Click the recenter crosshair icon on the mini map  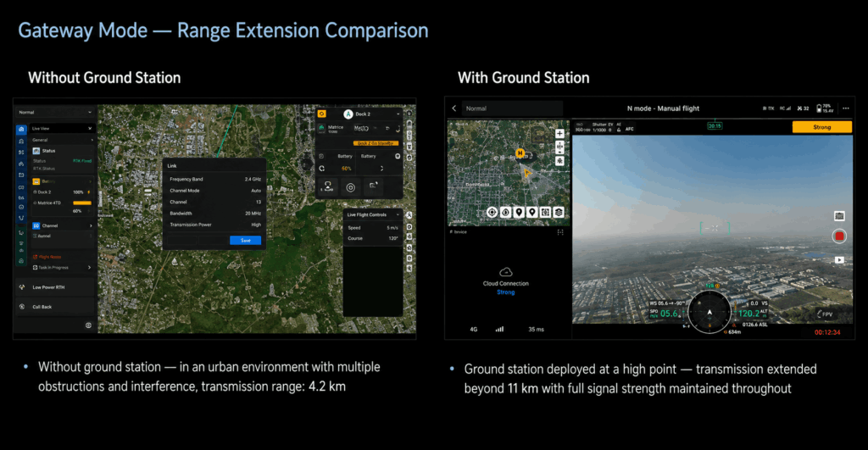[x=492, y=212]
